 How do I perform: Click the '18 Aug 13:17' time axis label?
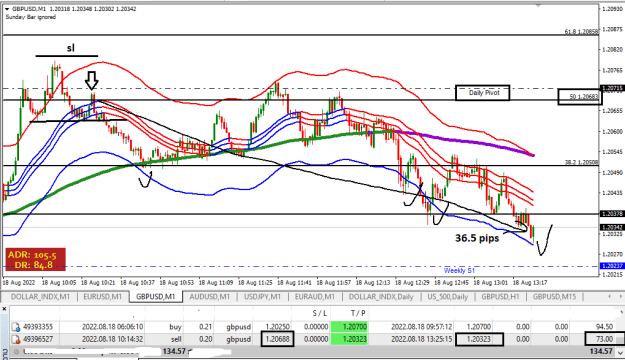(530, 283)
